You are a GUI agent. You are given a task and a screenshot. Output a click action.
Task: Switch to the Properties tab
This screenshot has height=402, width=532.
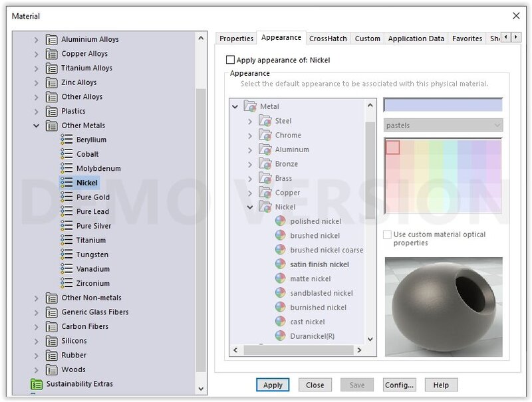pos(236,39)
